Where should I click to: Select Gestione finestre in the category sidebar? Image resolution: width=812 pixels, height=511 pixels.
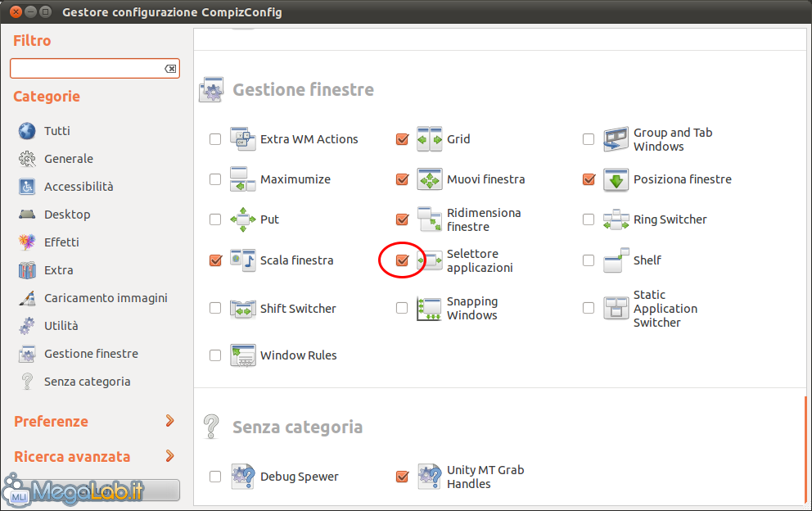91,354
